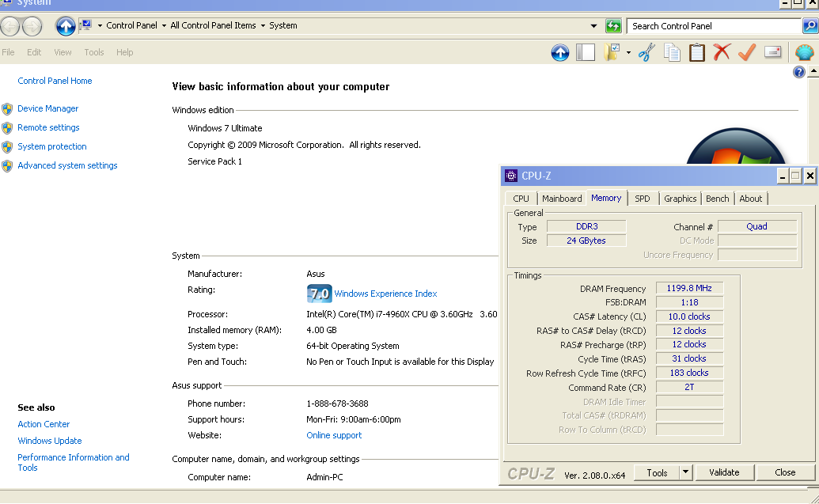
Task: Open Windows Experience Index link
Action: [x=385, y=294]
